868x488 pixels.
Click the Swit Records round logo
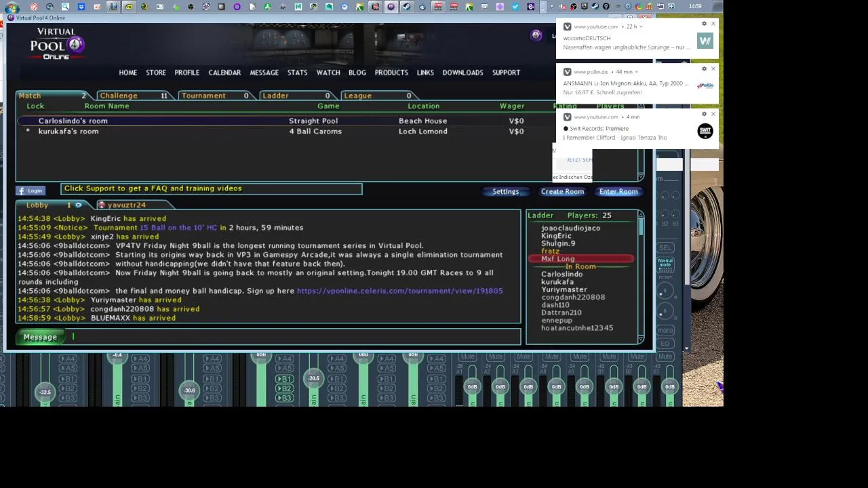[705, 131]
